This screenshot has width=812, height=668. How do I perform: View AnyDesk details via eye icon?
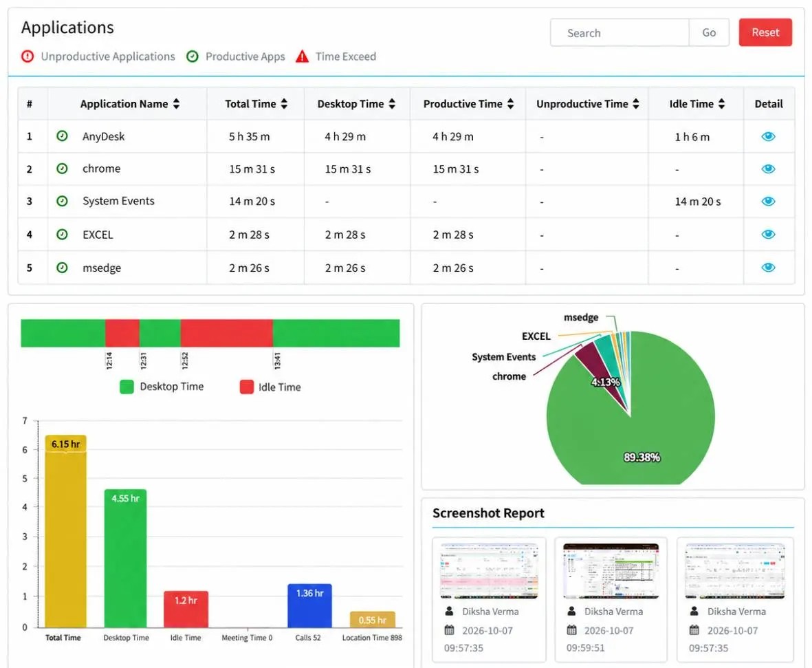click(x=768, y=136)
